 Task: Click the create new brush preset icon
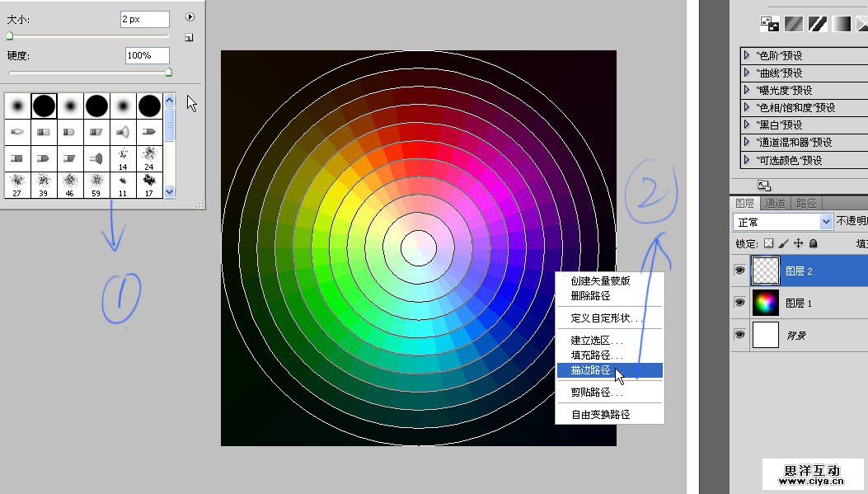point(189,37)
